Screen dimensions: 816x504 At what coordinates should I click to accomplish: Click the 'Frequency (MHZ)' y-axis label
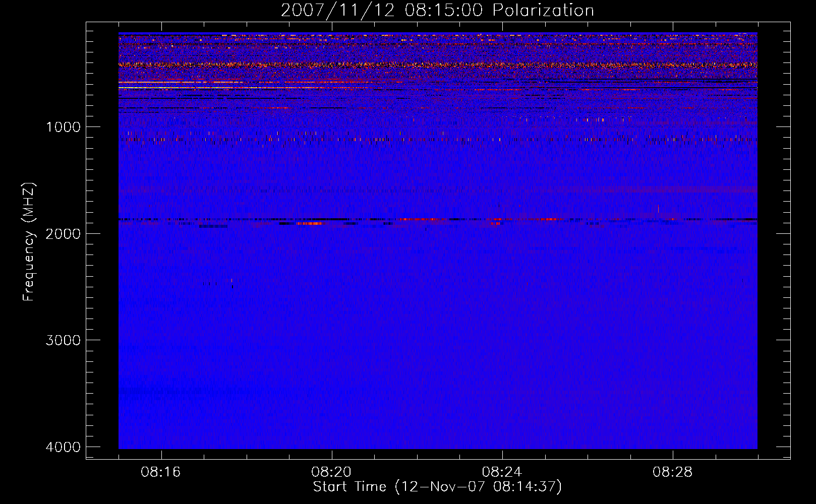pos(29,242)
